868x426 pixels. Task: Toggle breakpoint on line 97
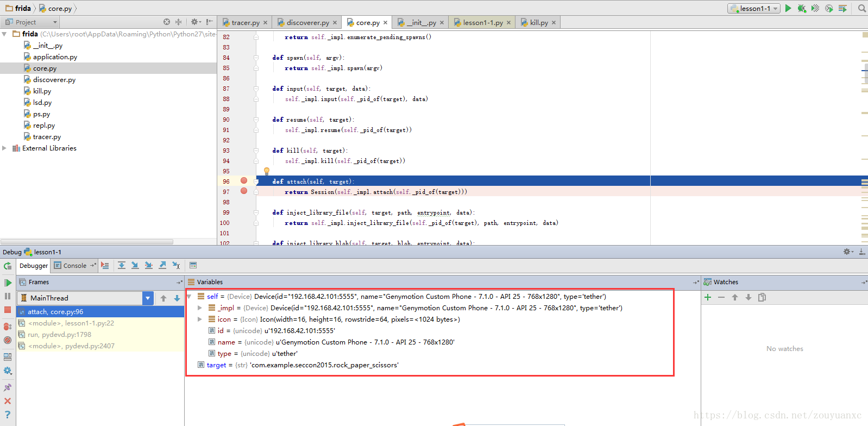pyautogui.click(x=244, y=191)
